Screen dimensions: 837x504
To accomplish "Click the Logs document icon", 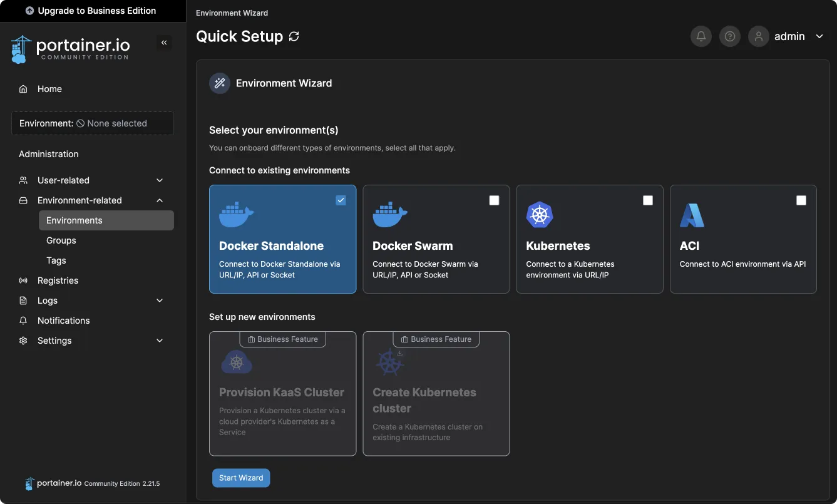I will (x=23, y=301).
